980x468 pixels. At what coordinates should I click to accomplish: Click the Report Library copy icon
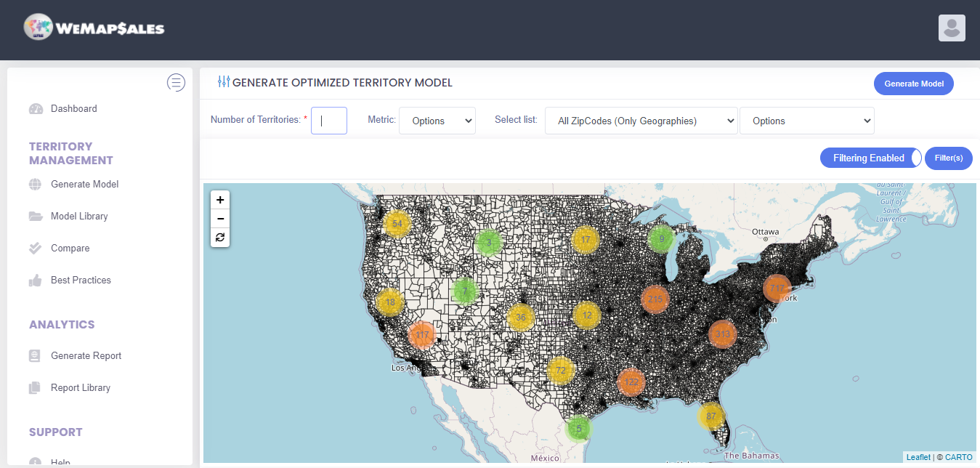36,388
